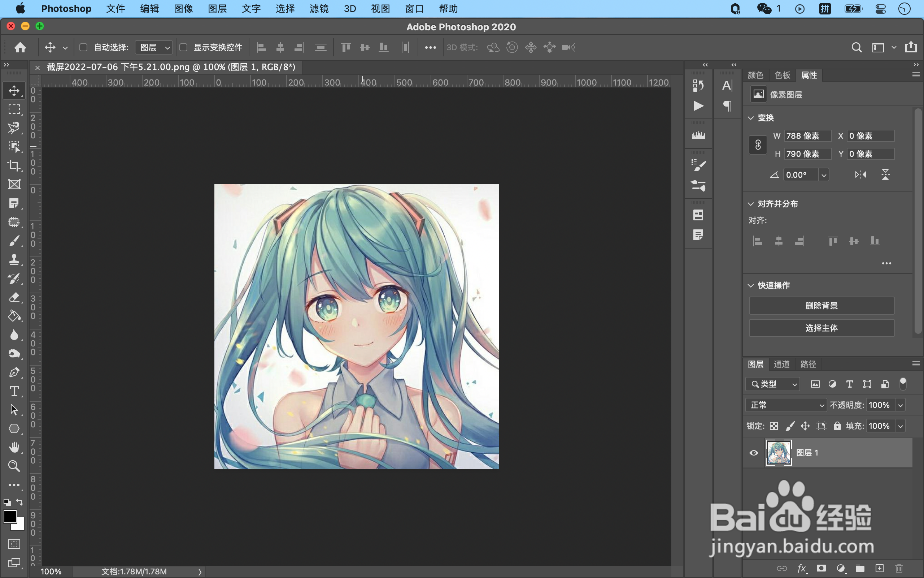924x578 pixels.
Task: Select the Path Selection arrow tool
Action: tap(14, 410)
